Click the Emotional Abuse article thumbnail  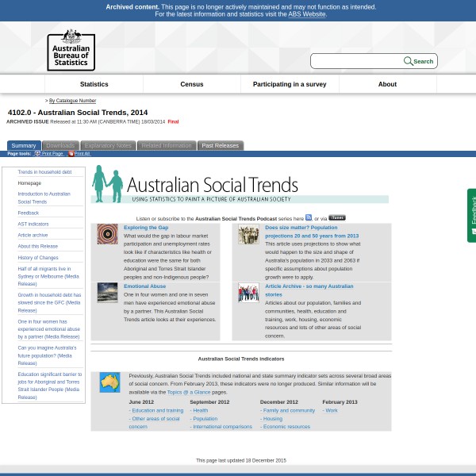click(x=107, y=292)
